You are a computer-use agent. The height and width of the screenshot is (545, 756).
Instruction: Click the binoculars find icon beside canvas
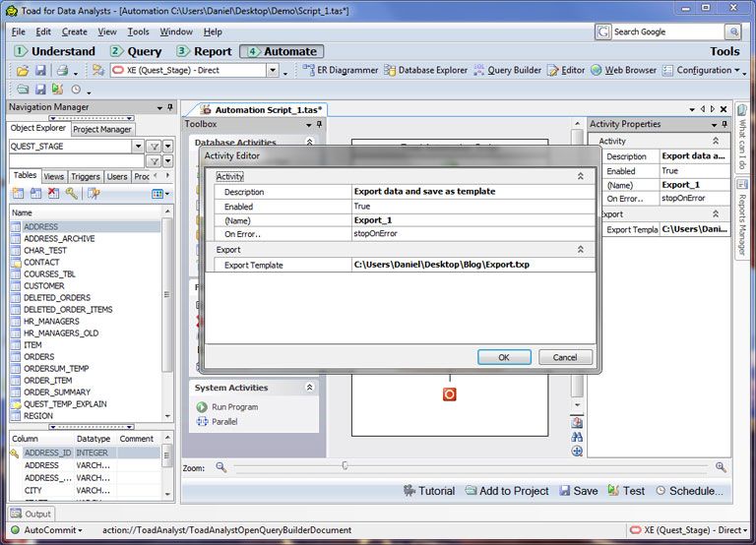pos(577,437)
